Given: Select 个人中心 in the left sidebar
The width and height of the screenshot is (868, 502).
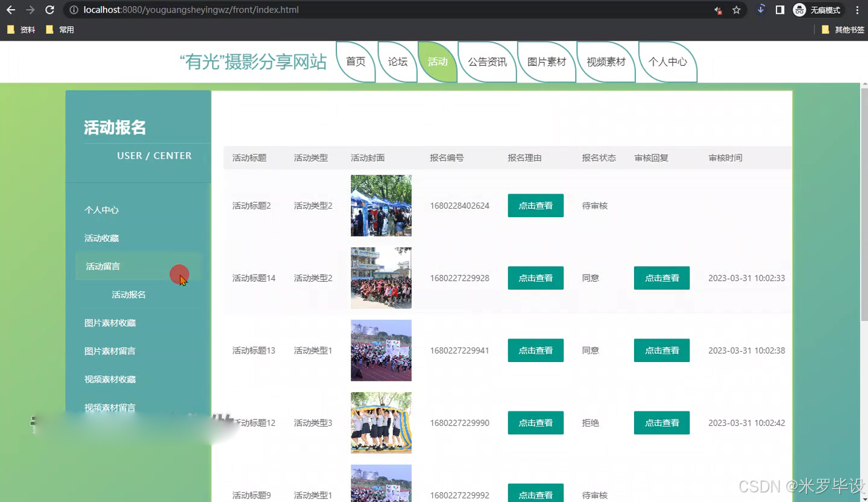Looking at the screenshot, I should point(101,210).
